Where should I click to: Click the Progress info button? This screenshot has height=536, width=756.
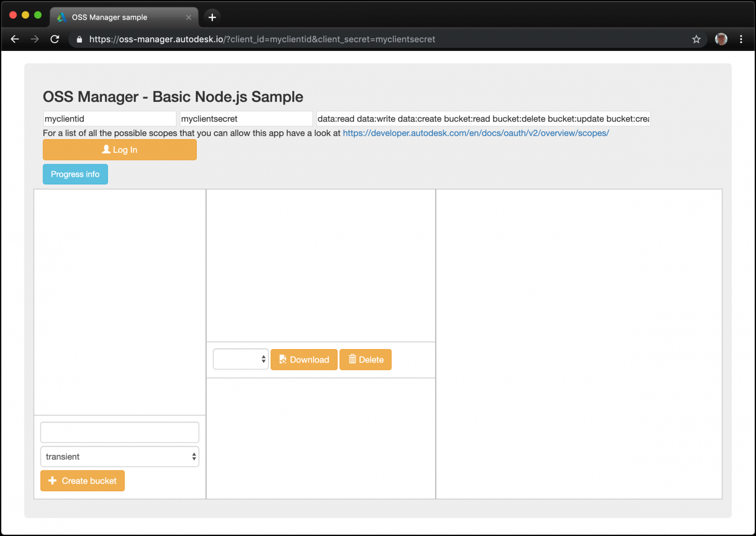(x=75, y=174)
